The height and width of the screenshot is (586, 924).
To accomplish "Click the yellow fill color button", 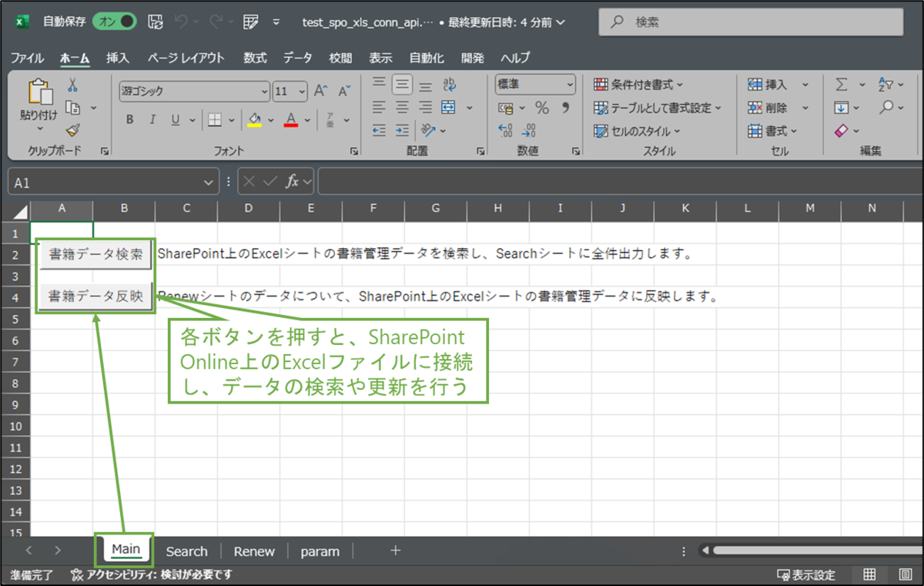I will point(255,119).
